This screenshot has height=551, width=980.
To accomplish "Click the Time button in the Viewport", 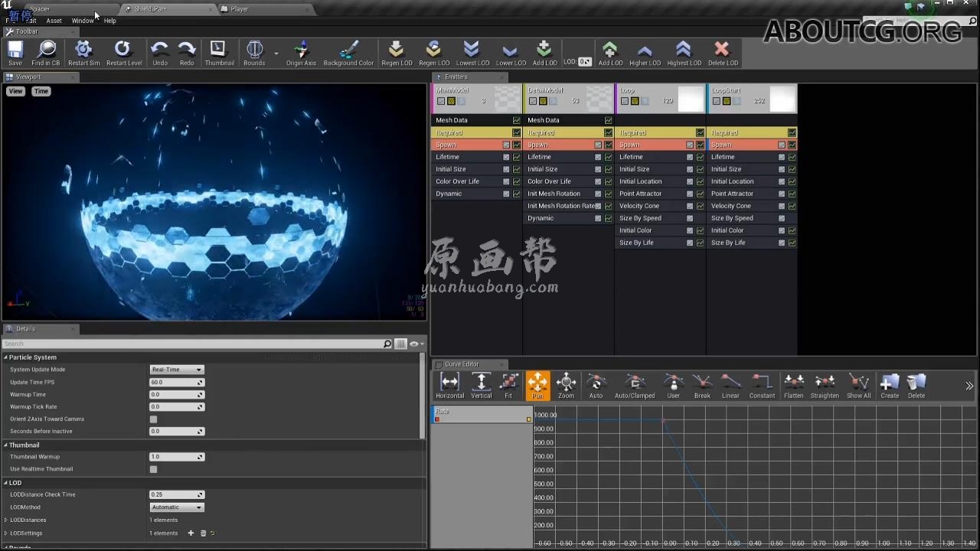I will tap(41, 91).
